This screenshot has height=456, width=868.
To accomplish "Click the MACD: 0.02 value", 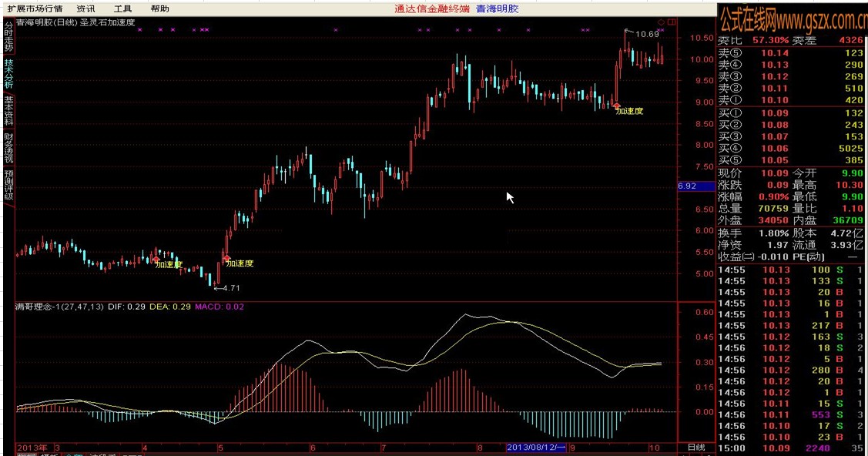I will point(220,307).
